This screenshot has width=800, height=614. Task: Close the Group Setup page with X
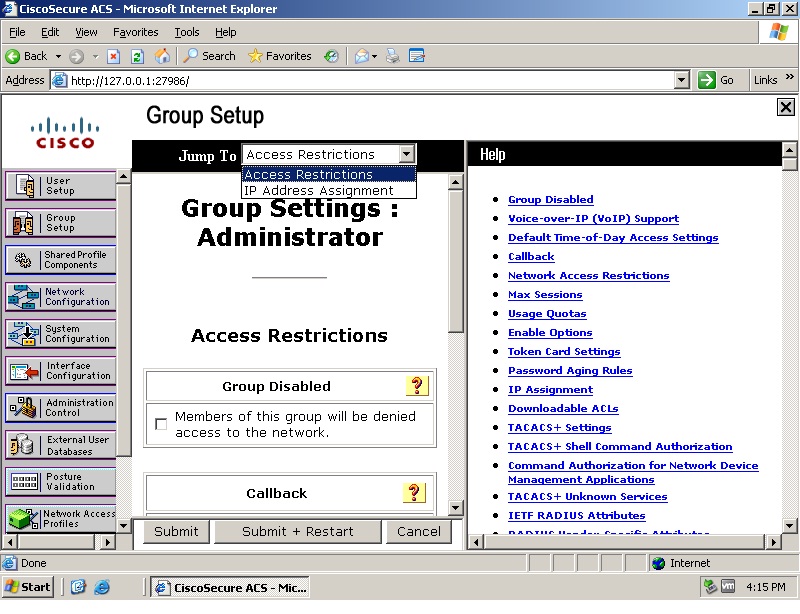click(786, 107)
